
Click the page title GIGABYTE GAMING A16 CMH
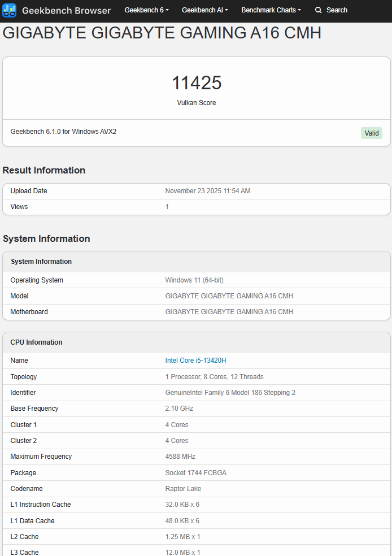(162, 33)
